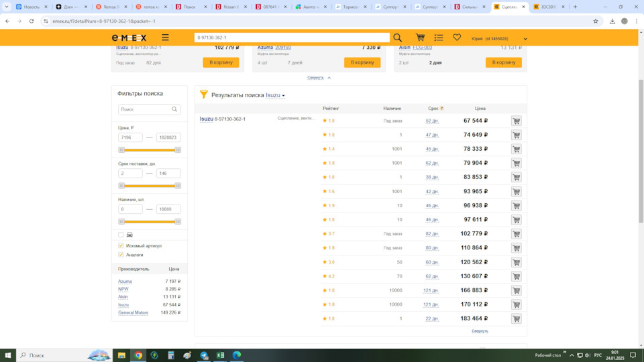Click the filter funnel icon by results title
This screenshot has height=362, width=644.
pos(204,95)
